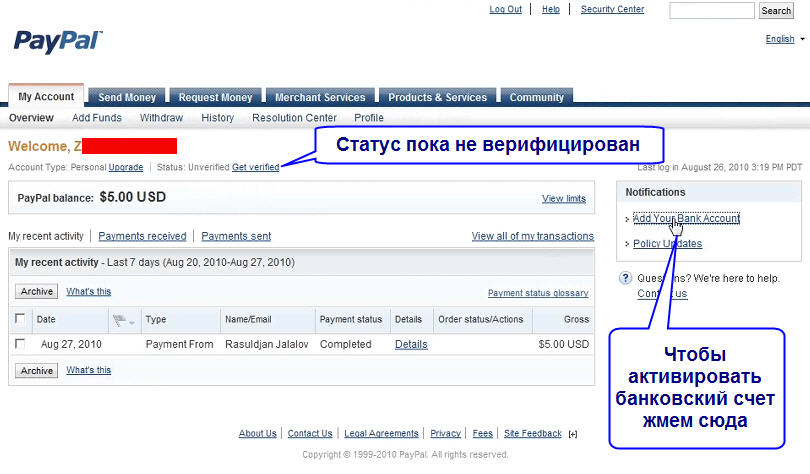
Task: Open the Withdraw submenu item
Action: pyautogui.click(x=161, y=118)
